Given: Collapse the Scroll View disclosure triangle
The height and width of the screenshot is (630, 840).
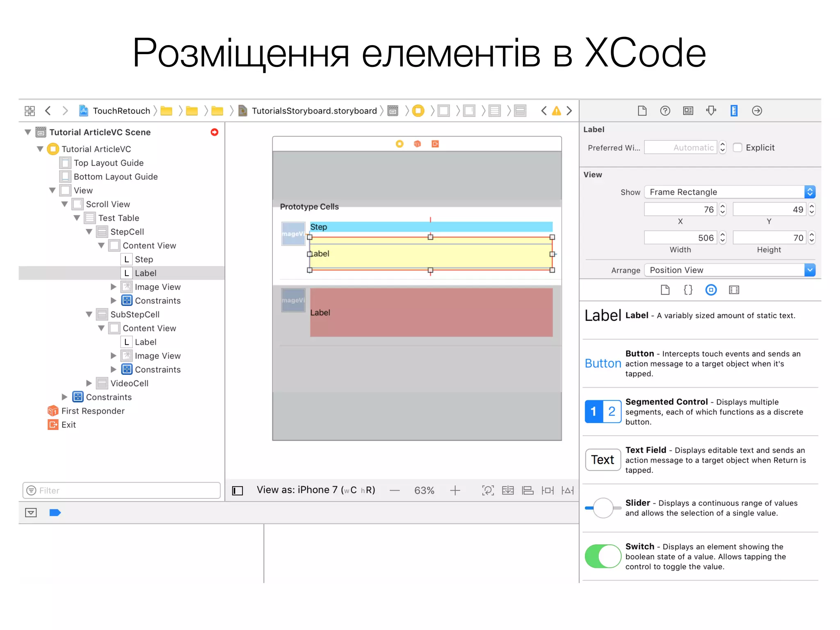Looking at the screenshot, I should [64, 204].
